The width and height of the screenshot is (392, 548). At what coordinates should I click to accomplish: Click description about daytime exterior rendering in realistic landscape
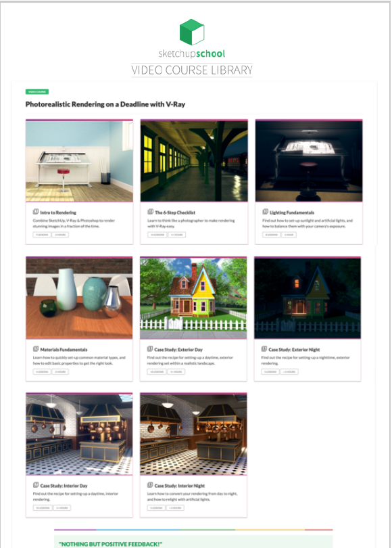[x=190, y=361]
